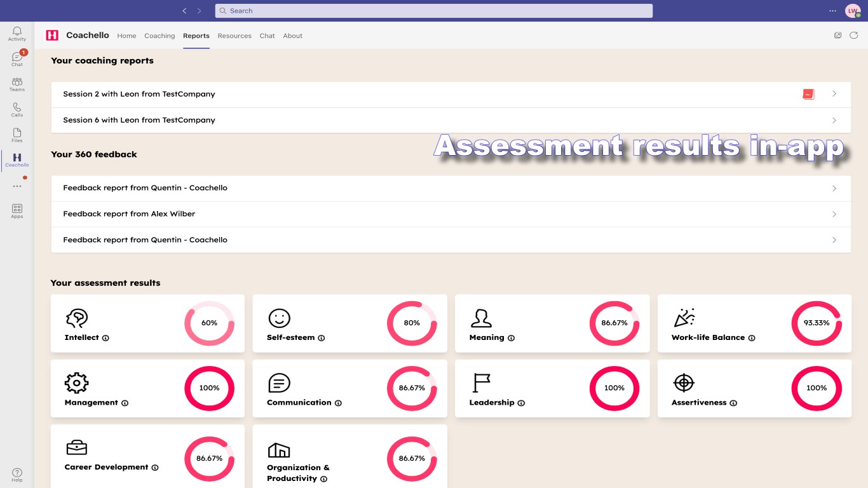
Task: Focus the Search field in top bar
Action: [x=434, y=11]
